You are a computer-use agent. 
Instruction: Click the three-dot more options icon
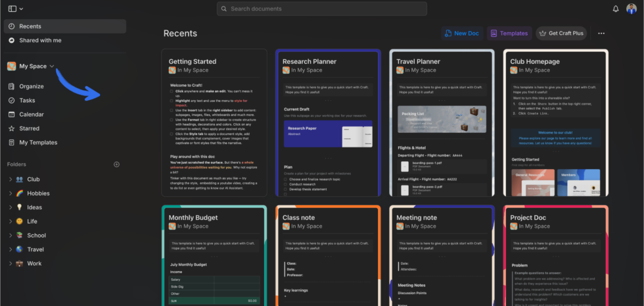(601, 34)
